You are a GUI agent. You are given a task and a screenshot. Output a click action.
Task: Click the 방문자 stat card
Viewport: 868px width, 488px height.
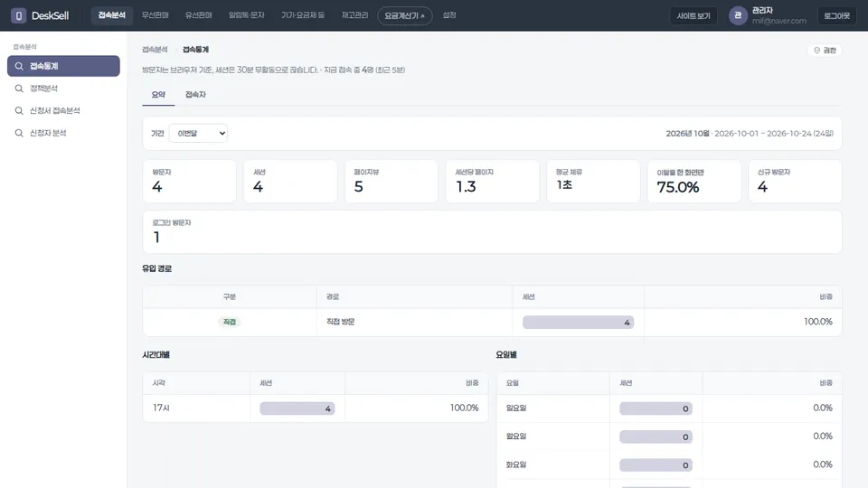point(189,182)
